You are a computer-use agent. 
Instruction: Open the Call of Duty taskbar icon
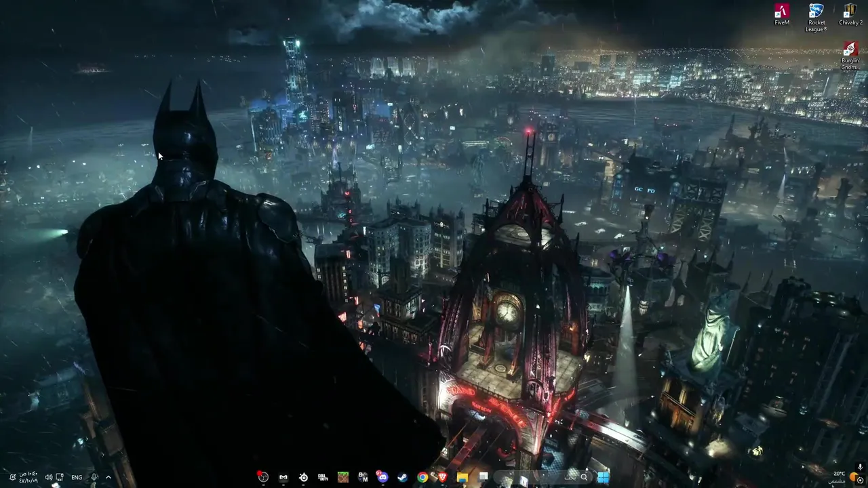coord(323,477)
